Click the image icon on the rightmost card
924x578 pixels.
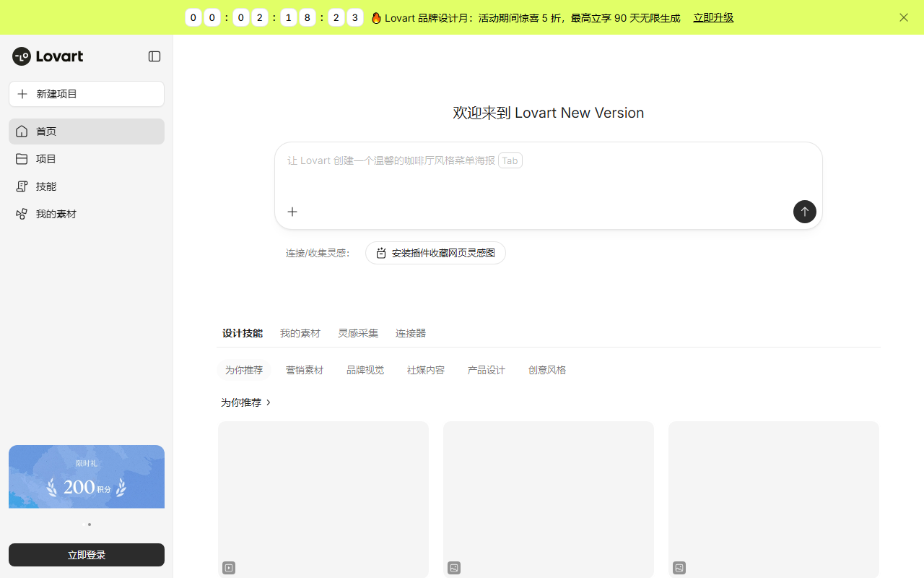[x=679, y=568]
